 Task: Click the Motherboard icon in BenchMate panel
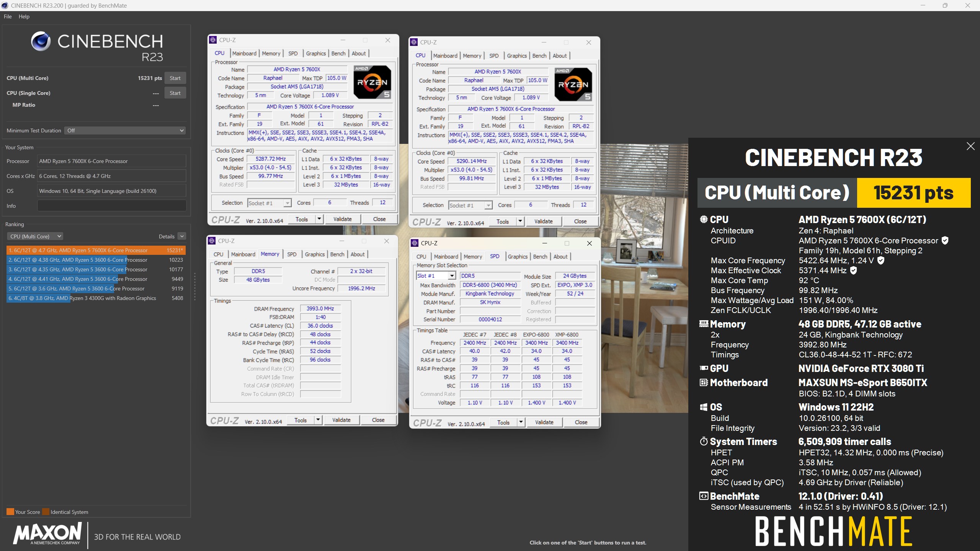[704, 382]
